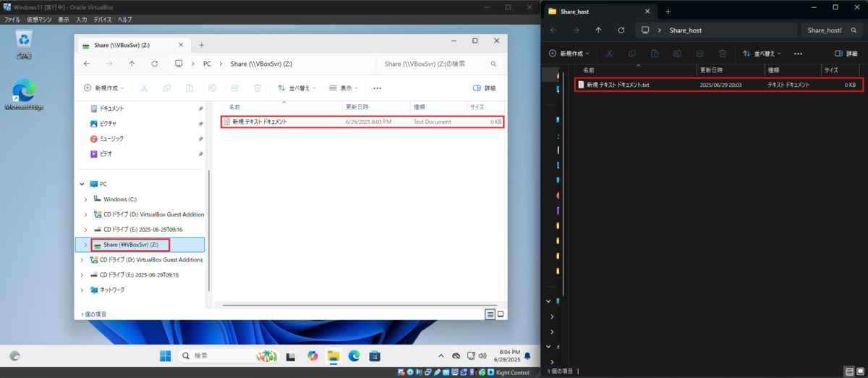Open See more (...) in Share (Z:) toolbar
Image resolution: width=868 pixels, height=378 pixels.
[377, 88]
